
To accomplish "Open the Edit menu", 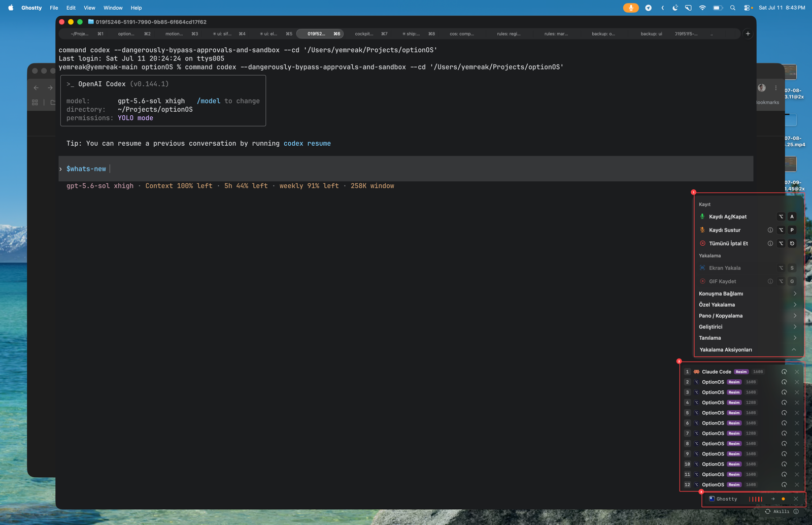I will [71, 8].
